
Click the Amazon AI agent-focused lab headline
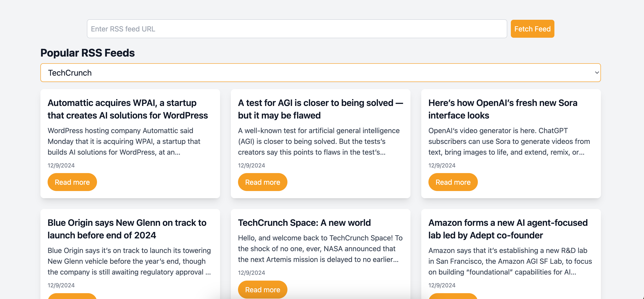pos(507,229)
